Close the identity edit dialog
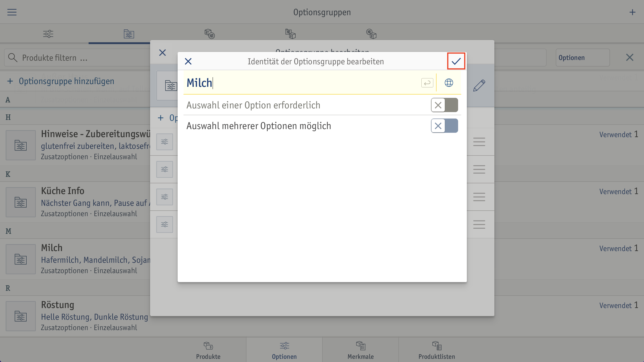Image resolution: width=644 pixels, height=362 pixels. point(188,61)
